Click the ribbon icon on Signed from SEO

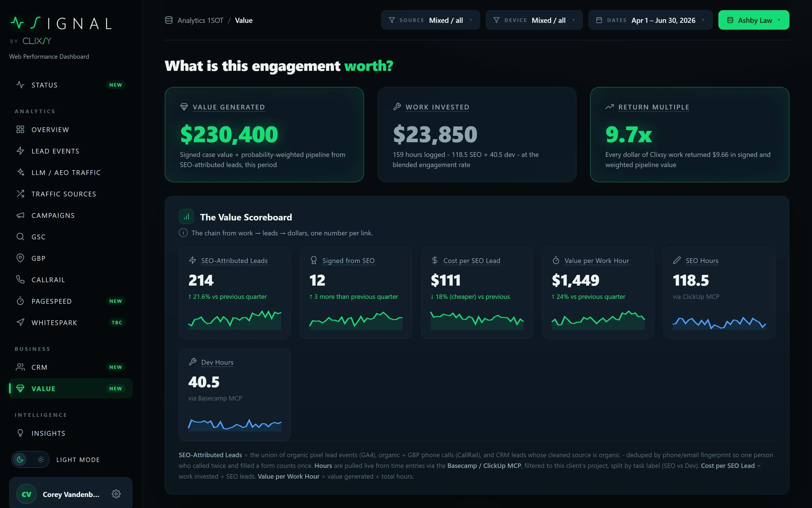(314, 260)
